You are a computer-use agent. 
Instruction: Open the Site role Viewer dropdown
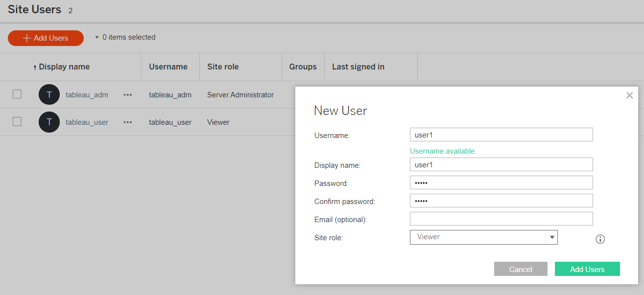click(x=483, y=237)
